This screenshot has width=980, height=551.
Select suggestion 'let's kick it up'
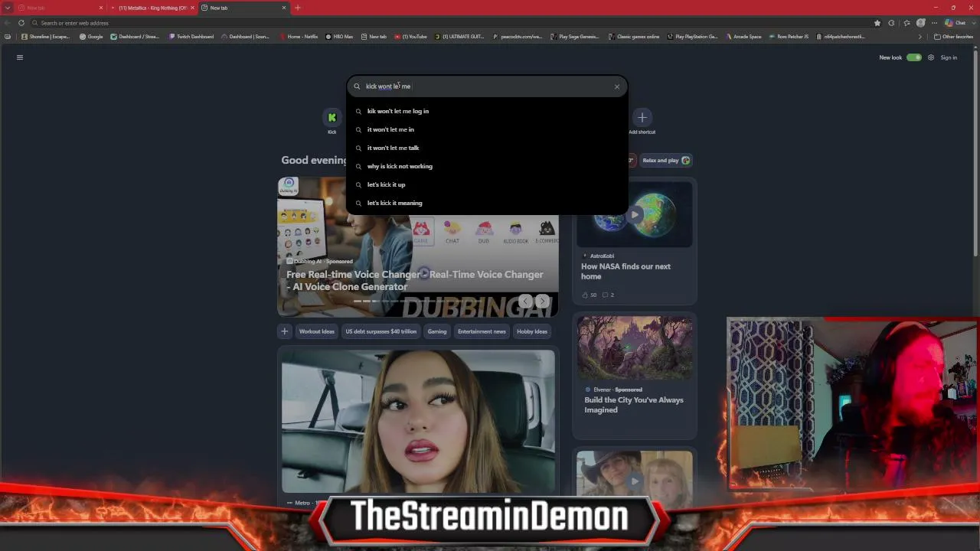click(x=487, y=184)
